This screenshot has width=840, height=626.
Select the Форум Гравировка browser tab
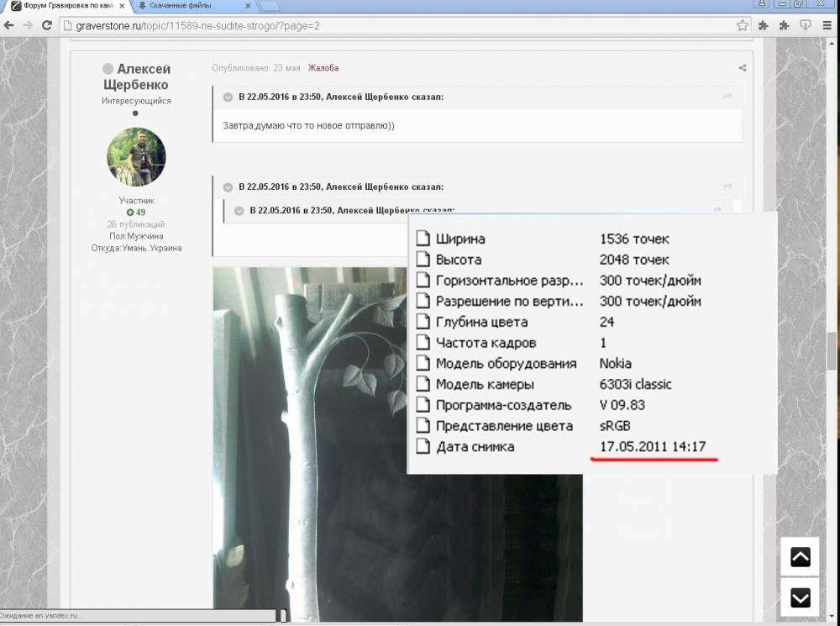tap(63, 6)
